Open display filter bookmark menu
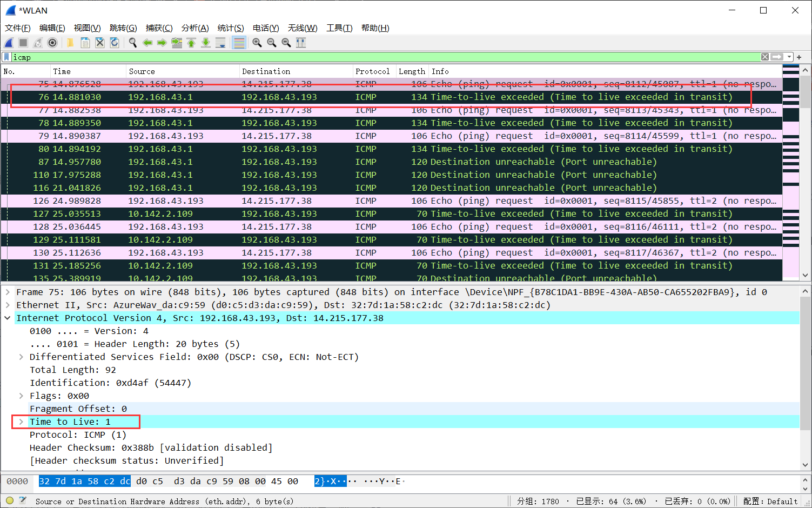This screenshot has height=508, width=812. [6, 57]
